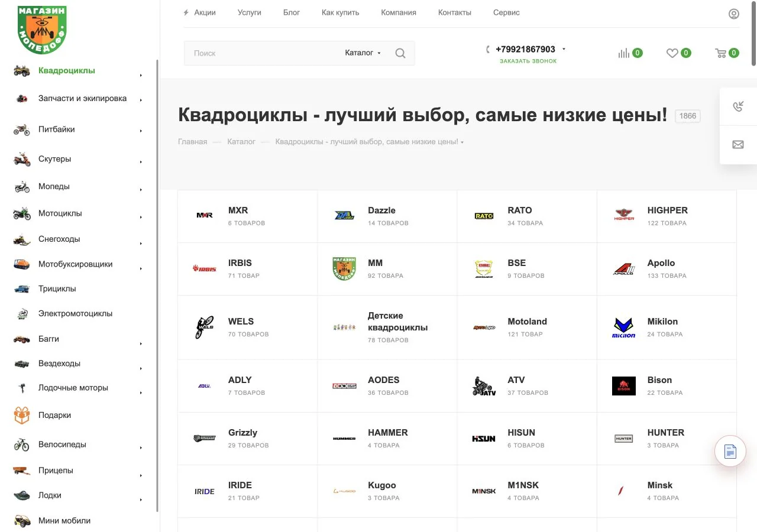
Task: Open the Grizzly brand link
Action: (x=242, y=433)
